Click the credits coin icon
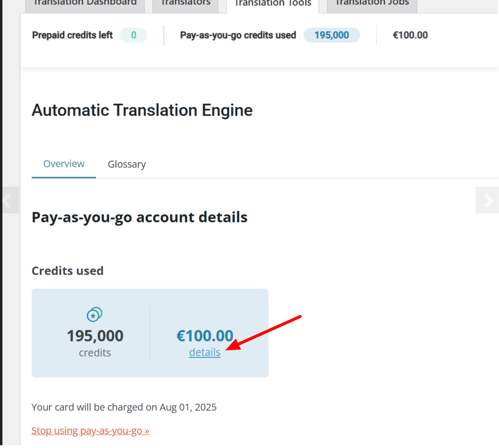 click(94, 314)
